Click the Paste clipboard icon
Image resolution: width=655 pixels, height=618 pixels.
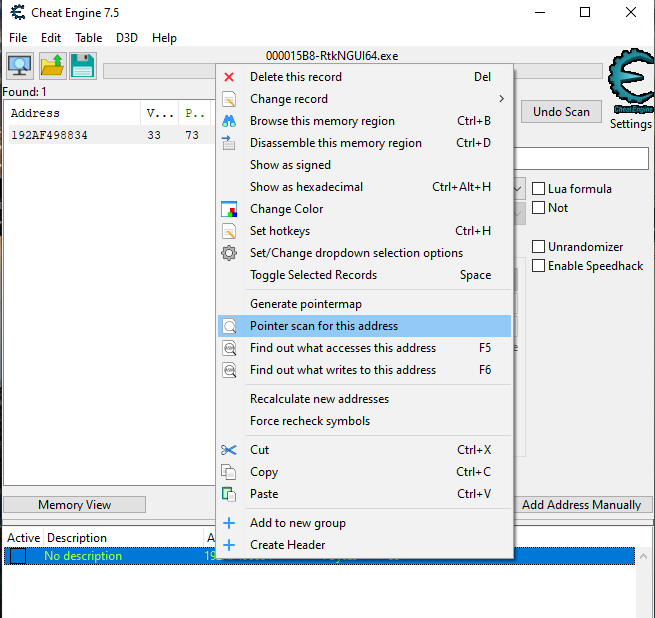point(229,494)
